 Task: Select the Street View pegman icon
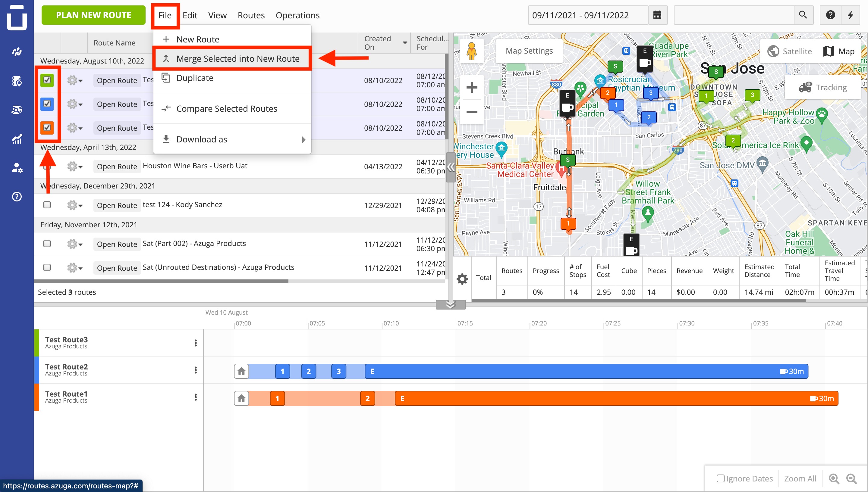tap(471, 51)
